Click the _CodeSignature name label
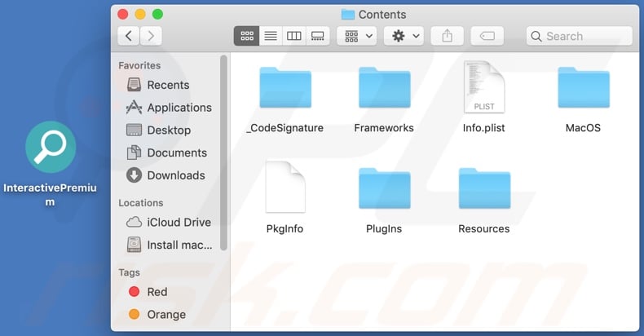Image resolution: width=644 pixels, height=336 pixels. click(285, 128)
